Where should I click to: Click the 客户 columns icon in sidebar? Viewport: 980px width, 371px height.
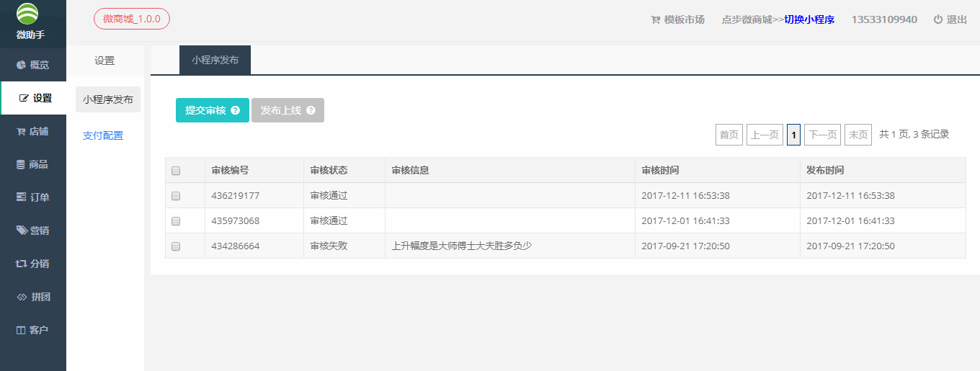click(x=21, y=330)
